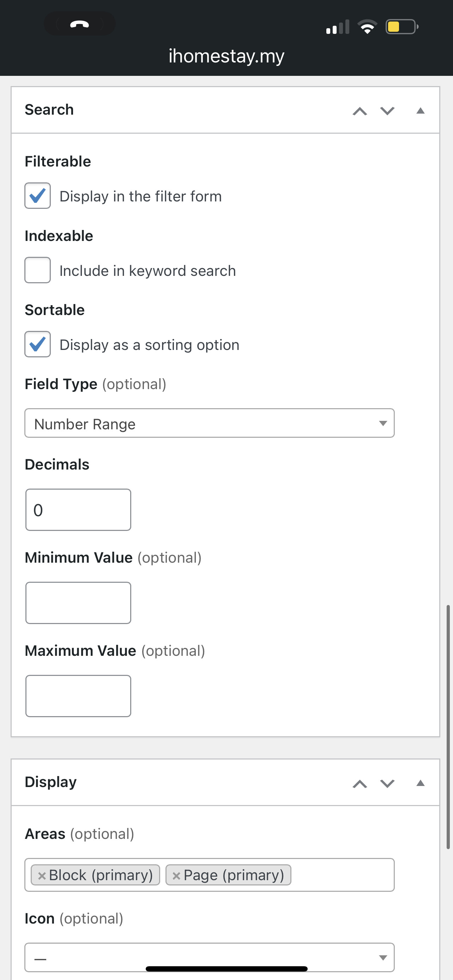Click the page scrollbar thumb
Screen dimensions: 453x980
(x=448, y=727)
